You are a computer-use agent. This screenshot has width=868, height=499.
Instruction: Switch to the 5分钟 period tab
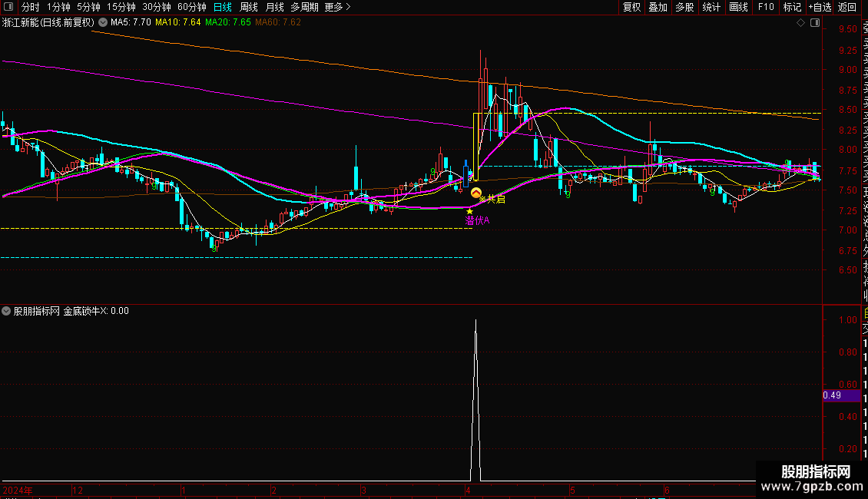tap(88, 7)
